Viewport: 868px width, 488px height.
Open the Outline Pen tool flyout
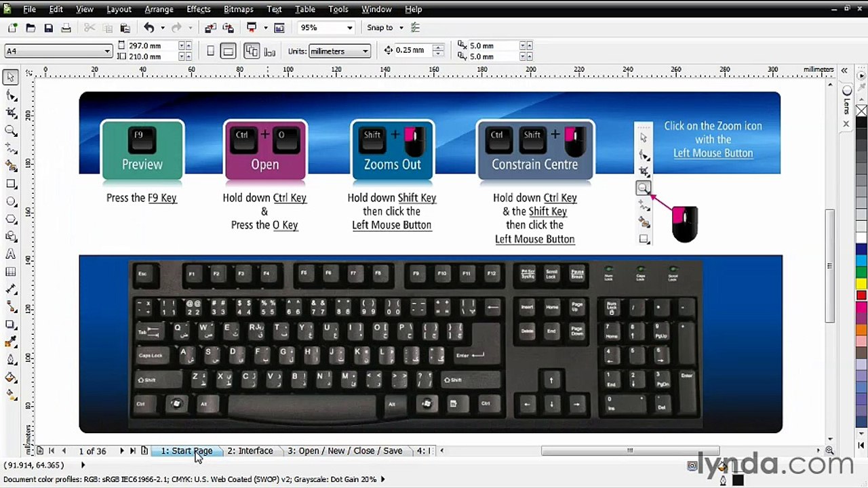10,360
